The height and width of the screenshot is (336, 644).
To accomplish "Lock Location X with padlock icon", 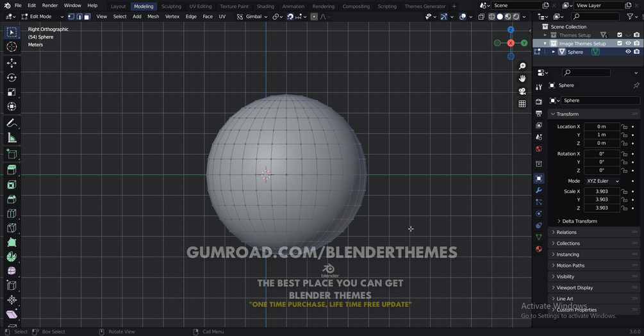I will (624, 126).
